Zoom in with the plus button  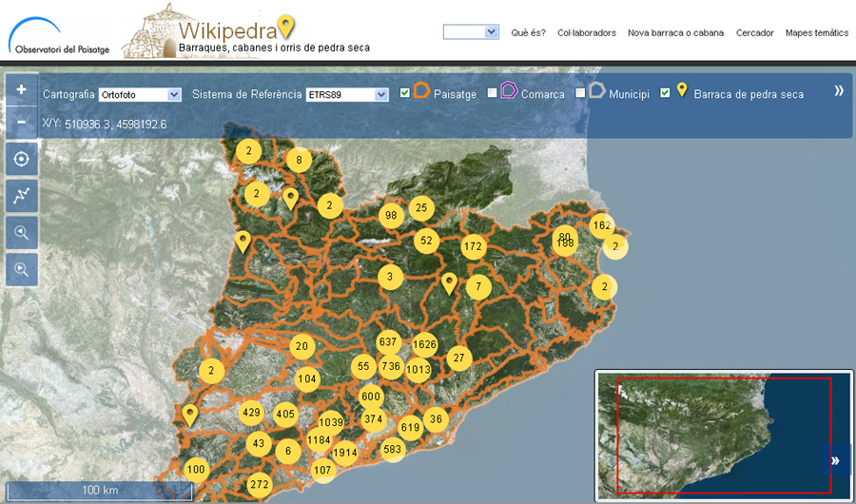point(21,89)
